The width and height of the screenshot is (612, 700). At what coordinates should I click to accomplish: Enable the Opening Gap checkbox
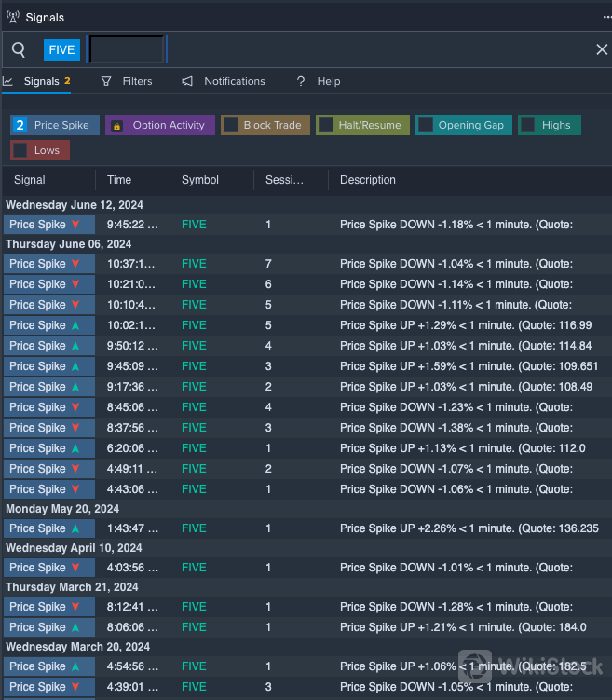[x=426, y=125]
